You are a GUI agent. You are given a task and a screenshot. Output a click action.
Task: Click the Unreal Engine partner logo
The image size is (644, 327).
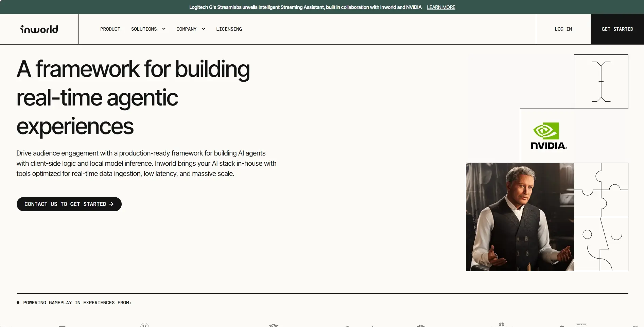pyautogui.click(x=144, y=325)
